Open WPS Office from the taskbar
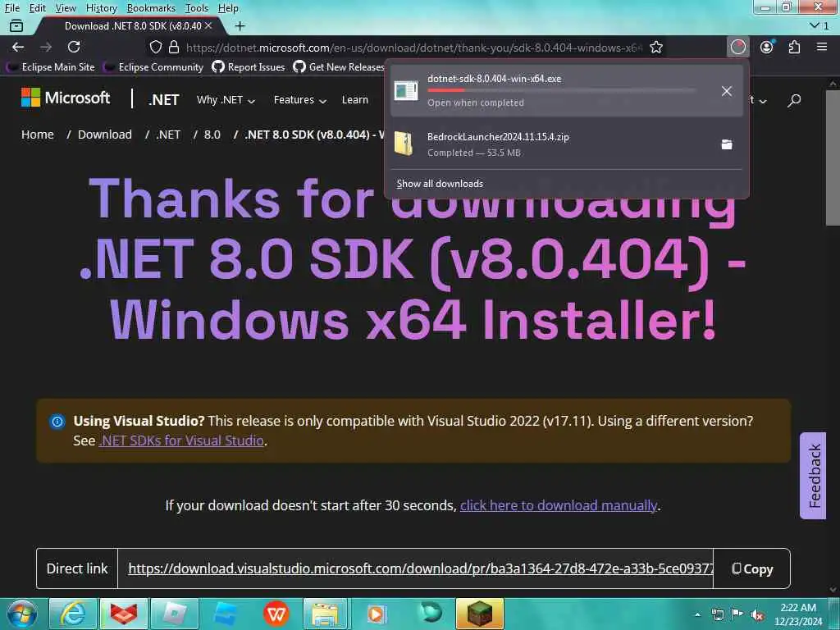This screenshot has width=840, height=630. tap(276, 614)
